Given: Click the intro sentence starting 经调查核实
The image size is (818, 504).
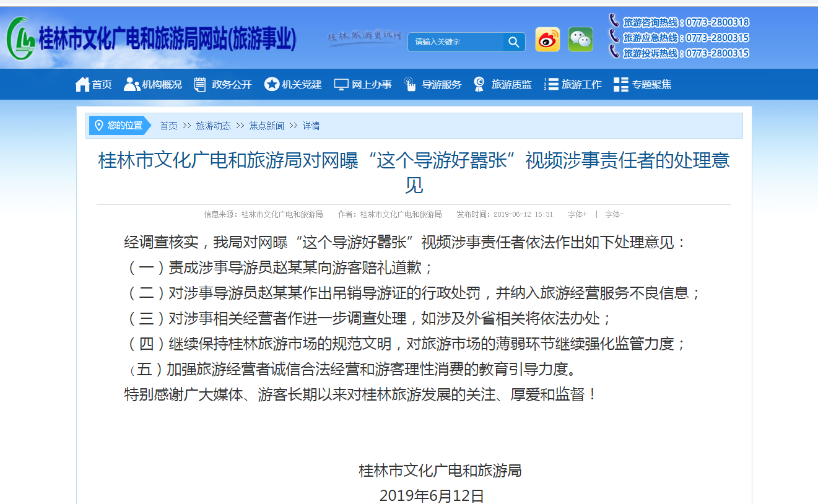Looking at the screenshot, I should pos(406,242).
